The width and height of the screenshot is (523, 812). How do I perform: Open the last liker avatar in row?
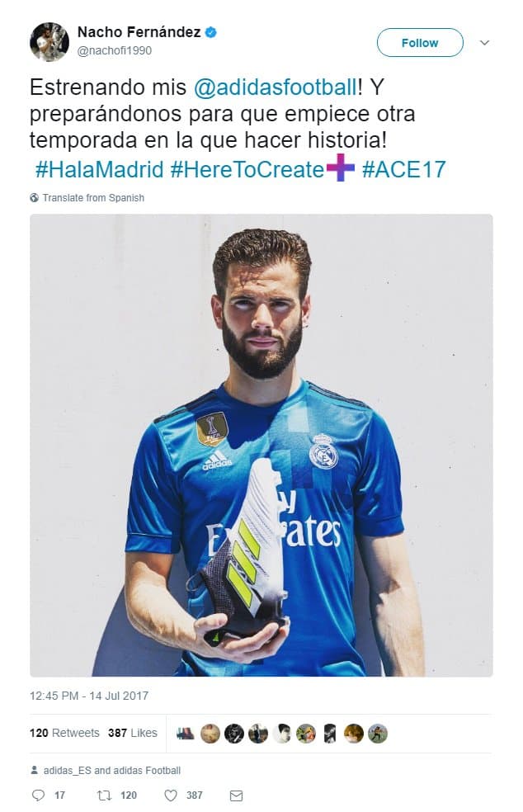click(378, 734)
